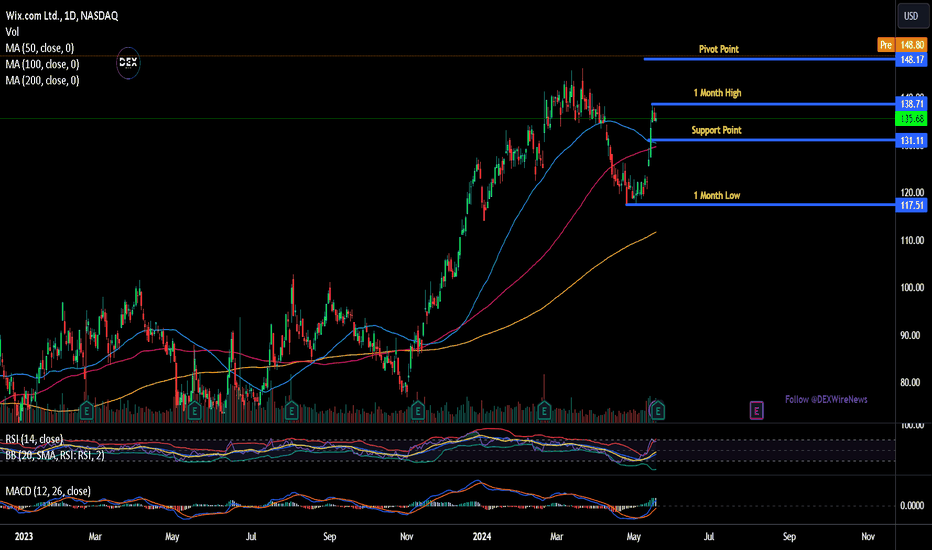932x550 pixels.
Task: Select the BB (20, SMA, RSI) legend
Action: point(55,455)
